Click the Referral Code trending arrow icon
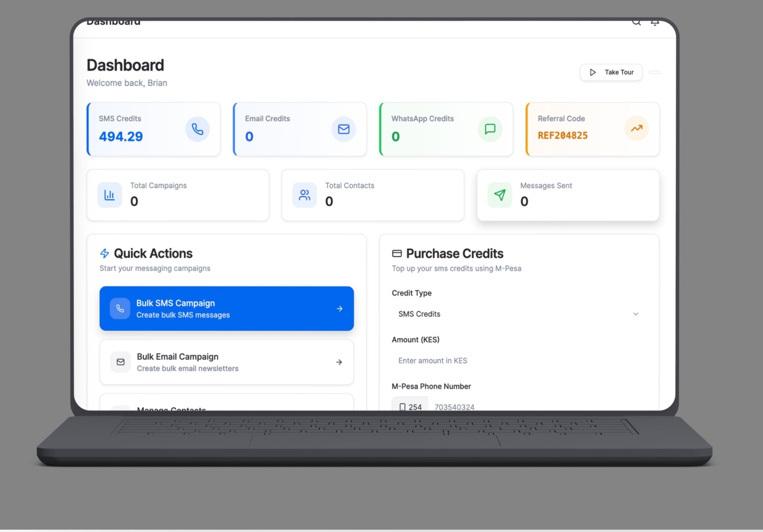This screenshot has height=532, width=763. (636, 129)
